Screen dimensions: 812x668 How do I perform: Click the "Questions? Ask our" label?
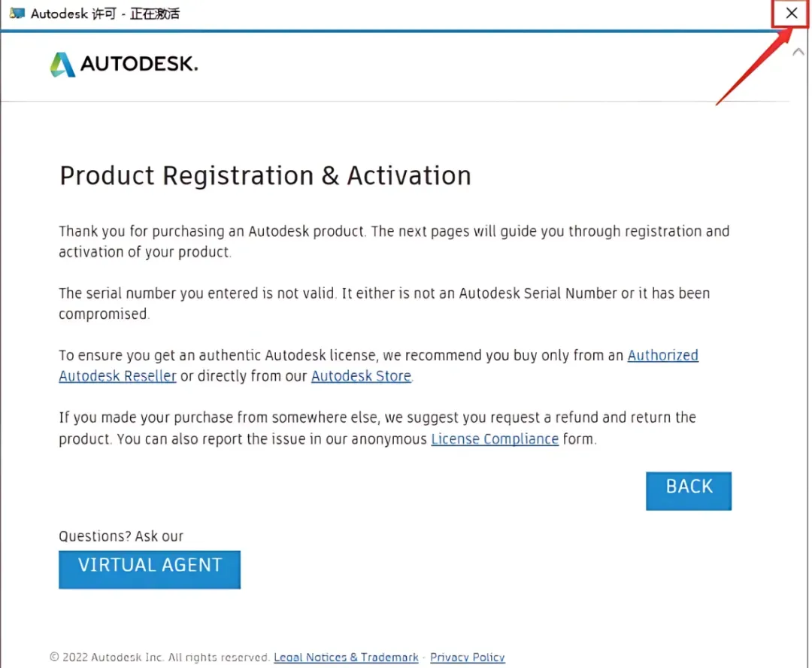[x=121, y=536]
